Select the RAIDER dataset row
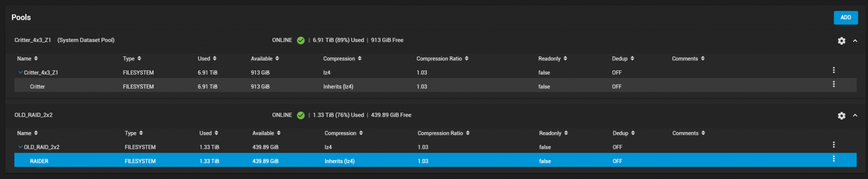This screenshot has height=179, width=868. tap(435, 160)
